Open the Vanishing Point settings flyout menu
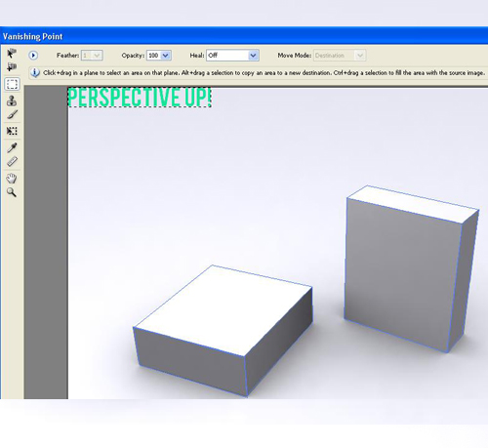Image resolution: width=488 pixels, height=448 pixels. click(x=33, y=56)
